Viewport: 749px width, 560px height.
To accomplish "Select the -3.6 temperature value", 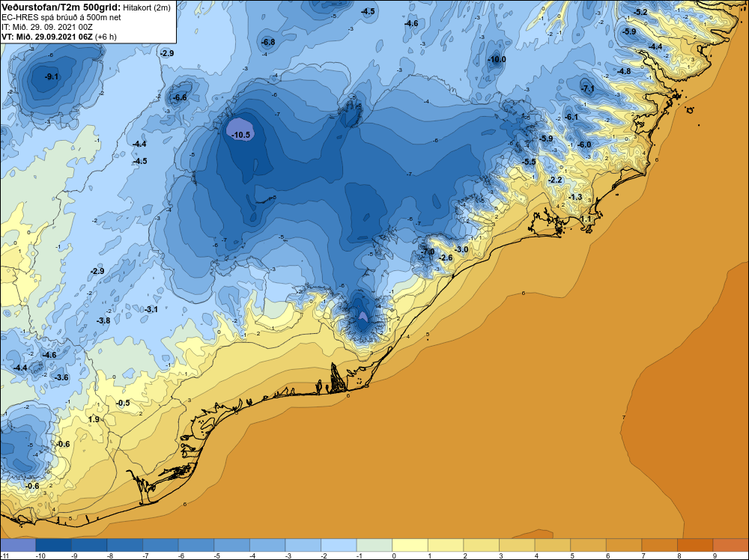I will (61, 377).
